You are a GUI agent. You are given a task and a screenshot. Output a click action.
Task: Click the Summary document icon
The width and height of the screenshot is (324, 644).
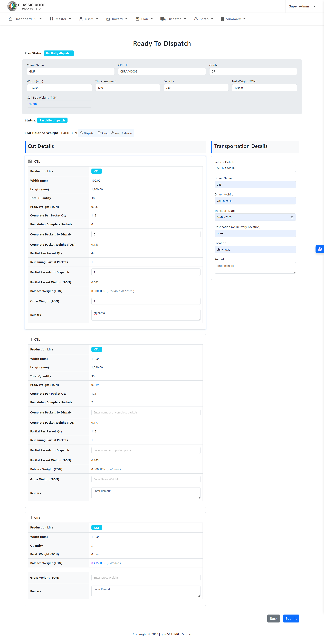pyautogui.click(x=222, y=19)
